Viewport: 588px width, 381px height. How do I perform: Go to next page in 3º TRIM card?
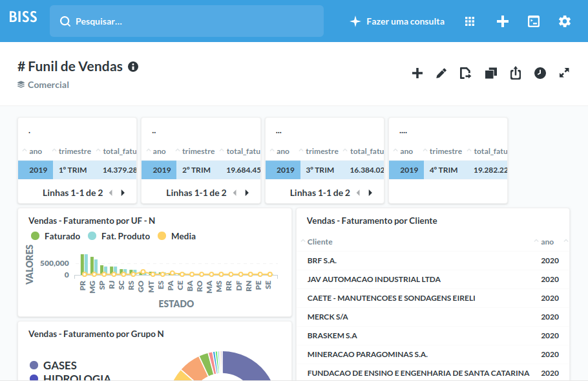pos(370,193)
